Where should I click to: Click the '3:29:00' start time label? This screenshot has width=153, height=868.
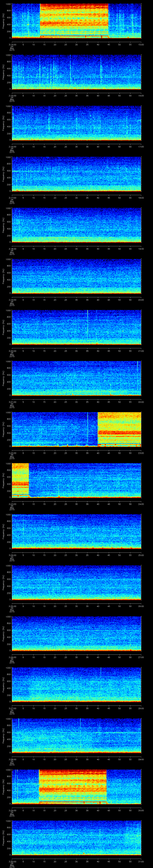click(12, 810)
